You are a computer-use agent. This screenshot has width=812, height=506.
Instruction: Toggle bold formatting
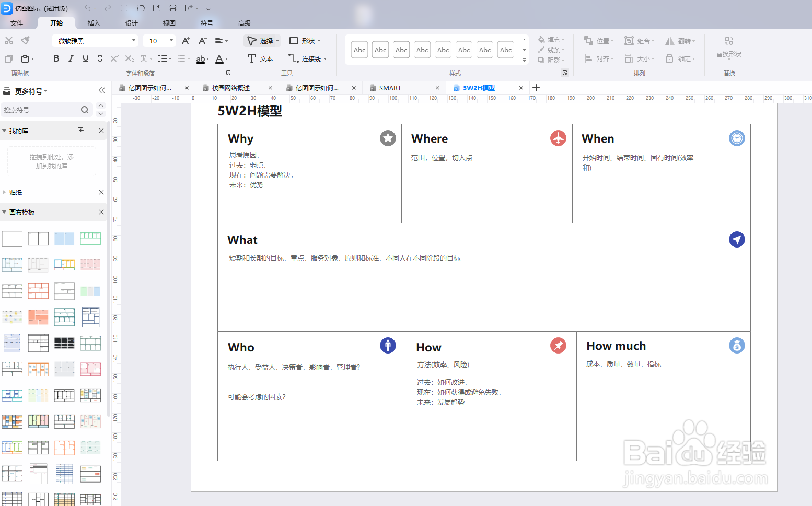56,58
